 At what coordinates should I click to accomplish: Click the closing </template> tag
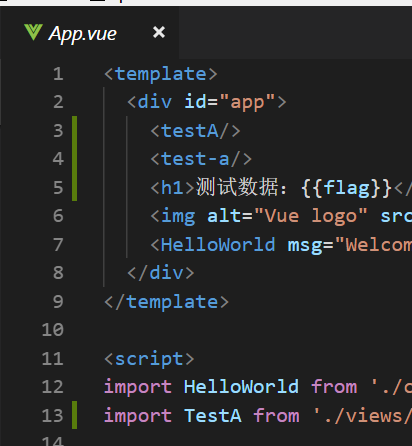pyautogui.click(x=166, y=302)
